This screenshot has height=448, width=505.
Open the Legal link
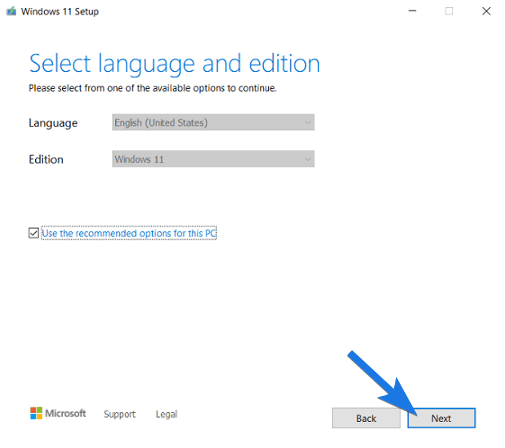click(x=166, y=414)
